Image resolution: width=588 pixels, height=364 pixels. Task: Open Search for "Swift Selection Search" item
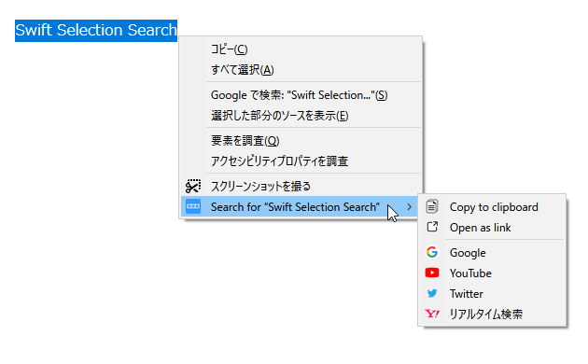(301, 207)
